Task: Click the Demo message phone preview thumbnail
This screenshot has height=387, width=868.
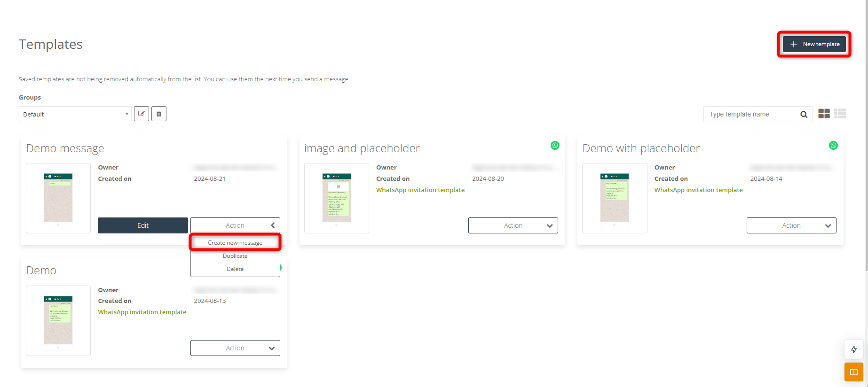Action: [58, 198]
